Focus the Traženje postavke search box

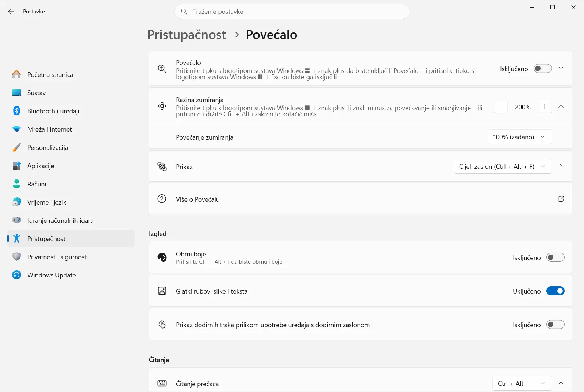(292, 12)
